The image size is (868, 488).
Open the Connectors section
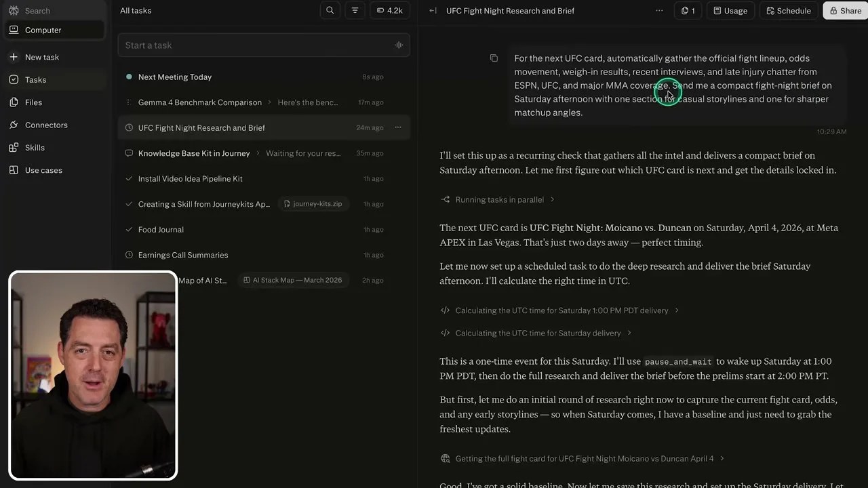tap(56, 125)
